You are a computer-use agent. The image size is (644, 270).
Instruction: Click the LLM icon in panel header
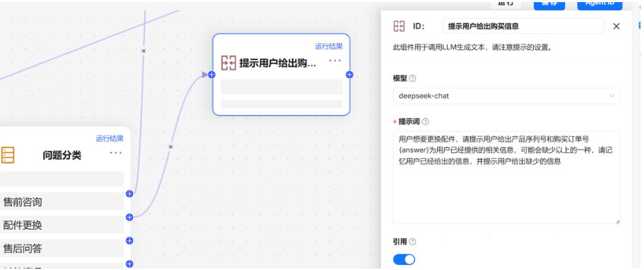[x=399, y=26]
